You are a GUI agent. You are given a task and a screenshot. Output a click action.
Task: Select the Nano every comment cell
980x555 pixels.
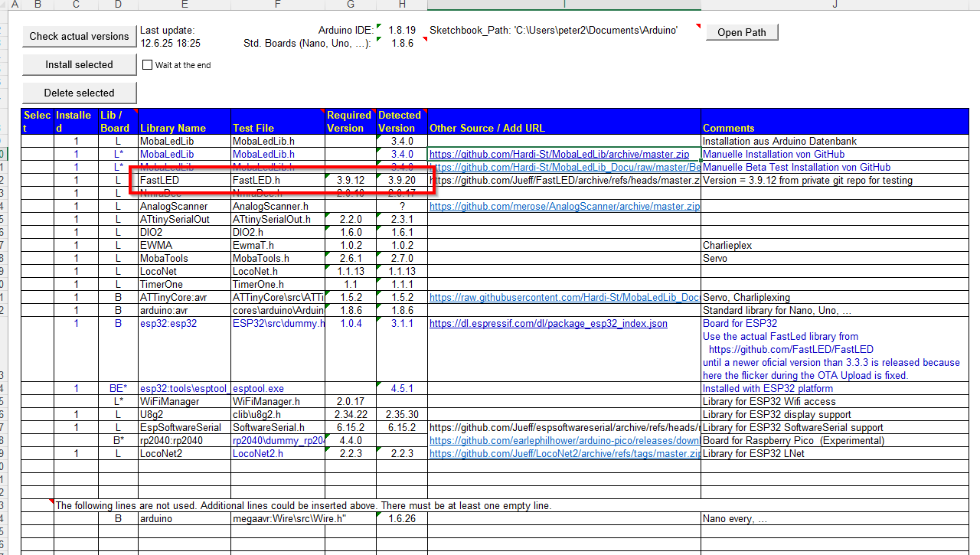coord(835,519)
